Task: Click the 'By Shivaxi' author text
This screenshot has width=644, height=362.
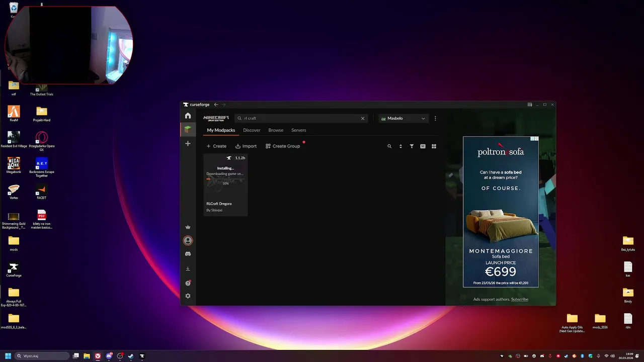Action: tap(214, 210)
